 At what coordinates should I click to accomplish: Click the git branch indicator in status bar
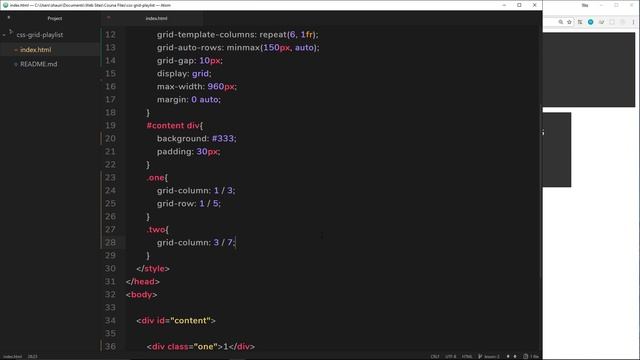[489, 356]
